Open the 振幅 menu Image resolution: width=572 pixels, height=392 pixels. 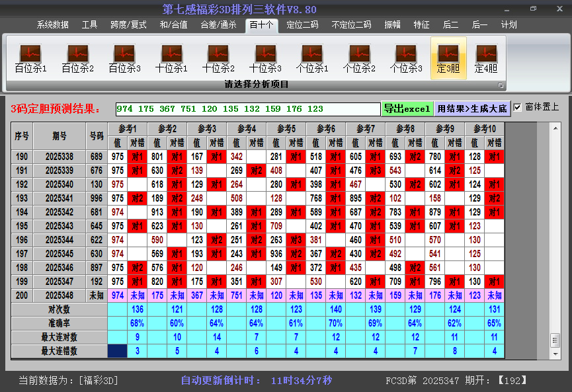click(x=393, y=24)
